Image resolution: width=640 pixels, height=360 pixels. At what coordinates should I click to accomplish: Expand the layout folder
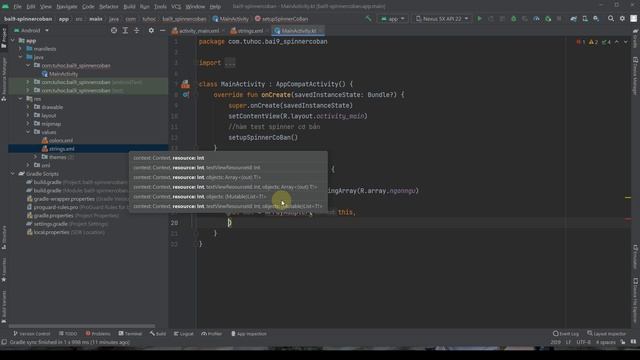point(28,116)
